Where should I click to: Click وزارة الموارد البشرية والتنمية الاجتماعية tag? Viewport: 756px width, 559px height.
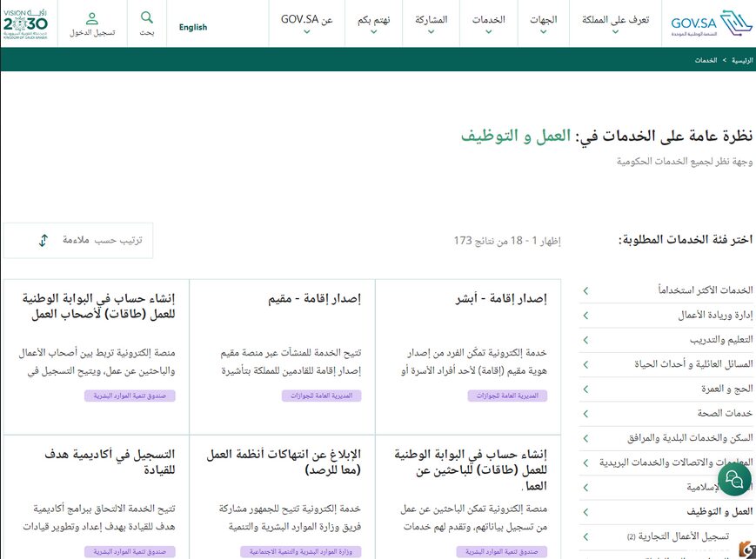[301, 551]
